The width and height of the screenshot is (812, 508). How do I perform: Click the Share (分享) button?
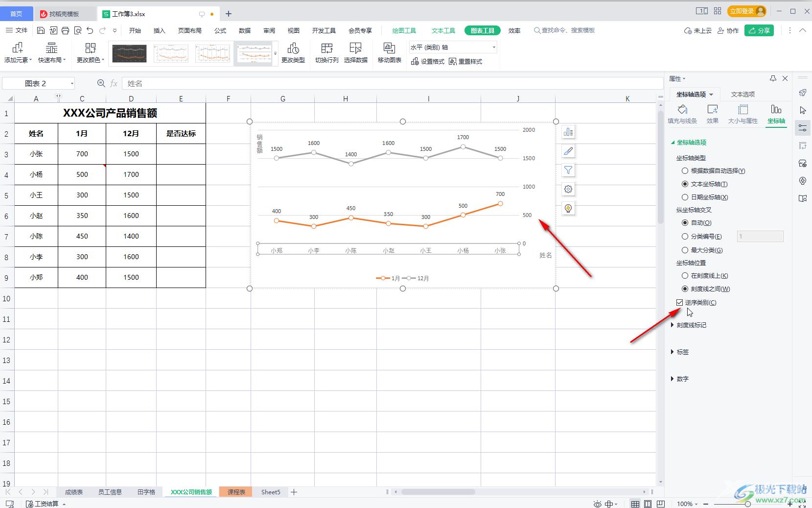(x=759, y=30)
